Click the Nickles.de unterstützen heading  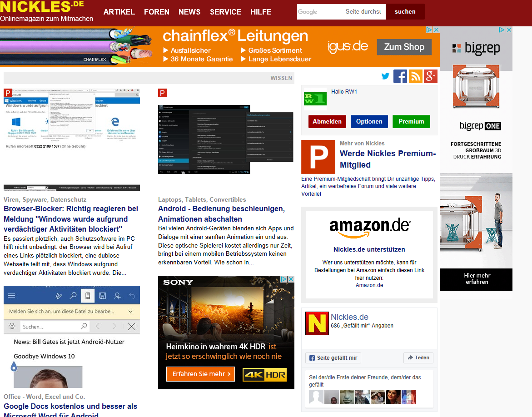coord(369,249)
